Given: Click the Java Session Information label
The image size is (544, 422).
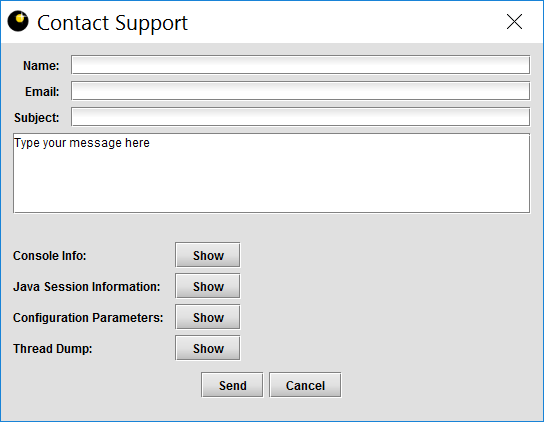Looking at the screenshot, I should 87,287.
